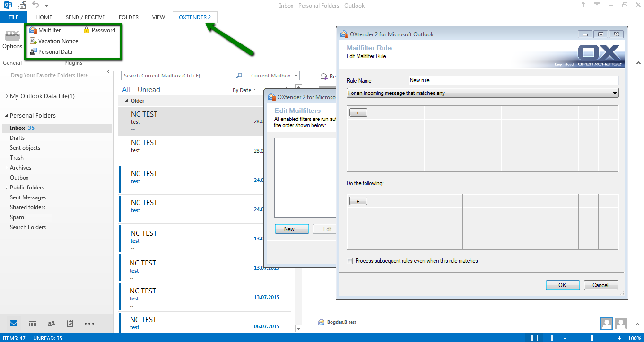Select the Inbox folder
Image resolution: width=644 pixels, height=342 pixels.
[x=57, y=128]
